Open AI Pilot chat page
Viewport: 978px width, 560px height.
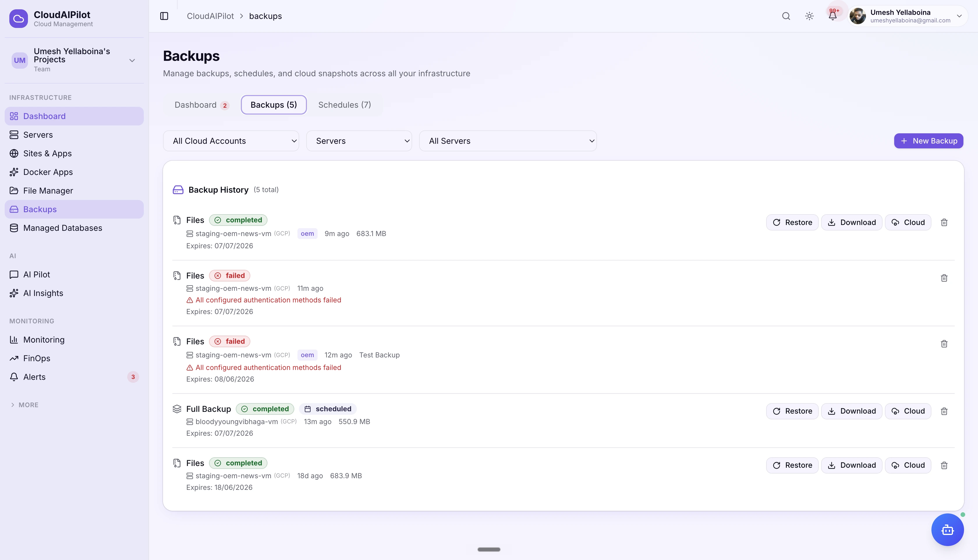click(x=74, y=275)
